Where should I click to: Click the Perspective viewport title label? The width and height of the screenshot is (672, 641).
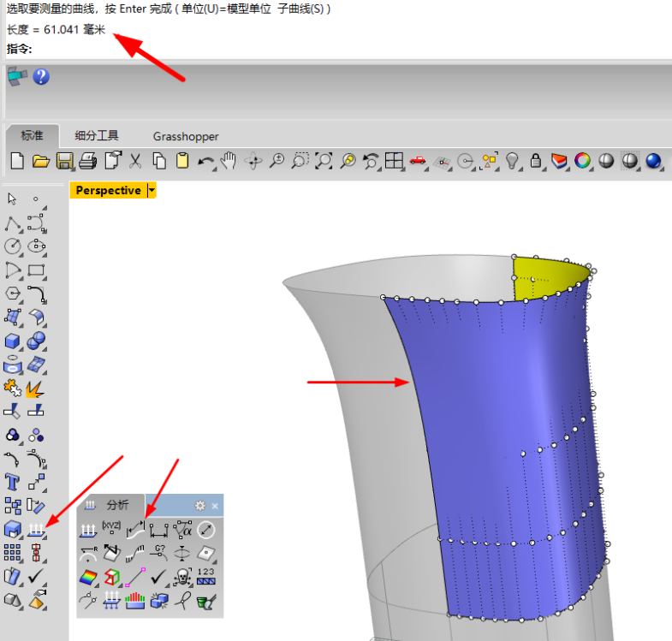(108, 191)
